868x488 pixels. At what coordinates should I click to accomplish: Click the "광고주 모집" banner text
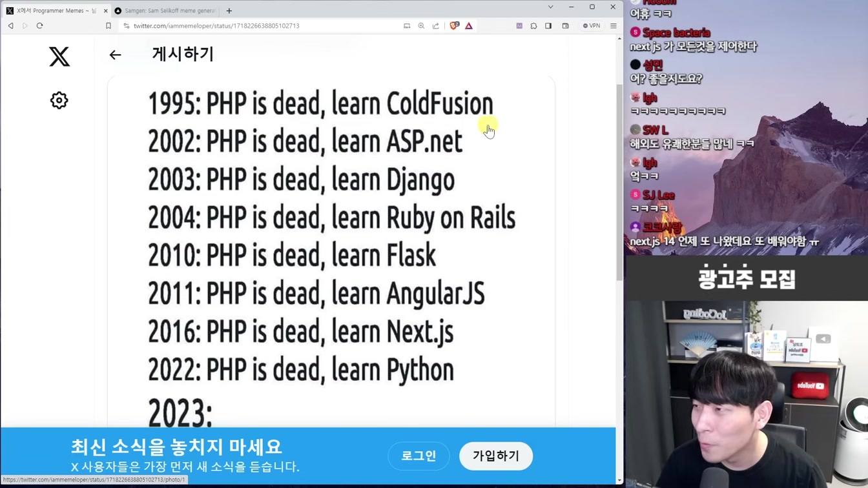747,279
